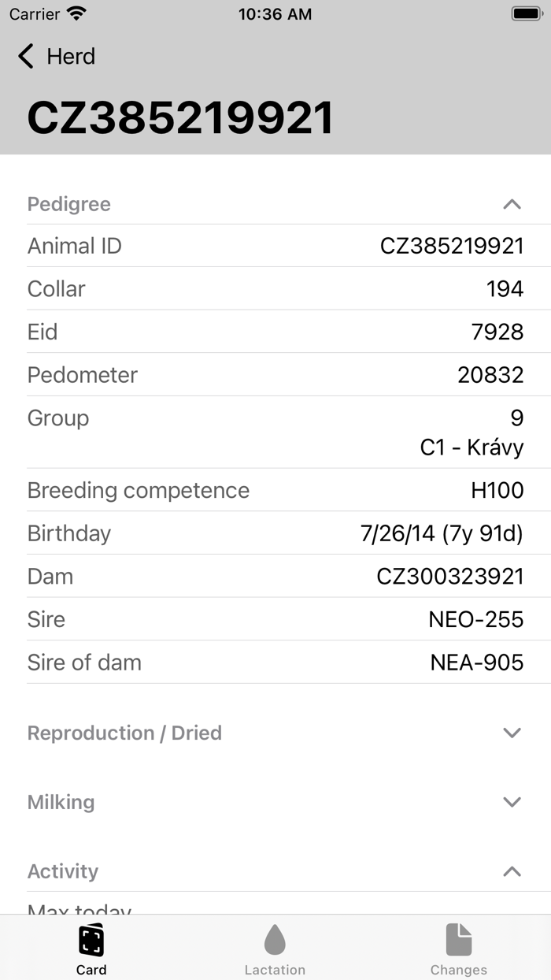Tap the Changes document icon
This screenshot has width=551, height=980.
(458, 940)
